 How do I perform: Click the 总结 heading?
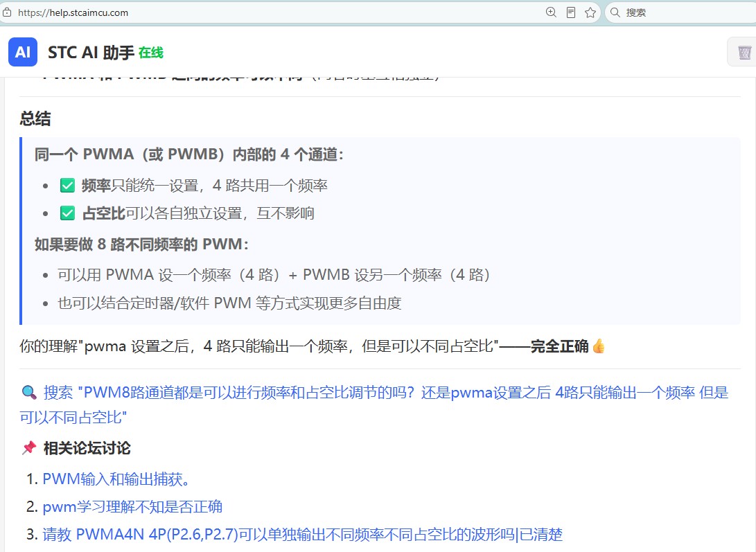[35, 118]
